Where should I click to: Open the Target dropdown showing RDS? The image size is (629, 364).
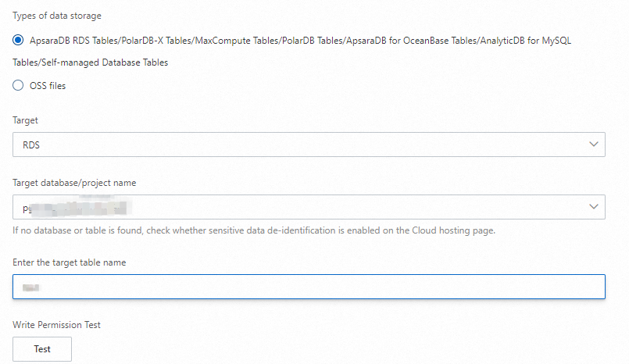tap(309, 145)
